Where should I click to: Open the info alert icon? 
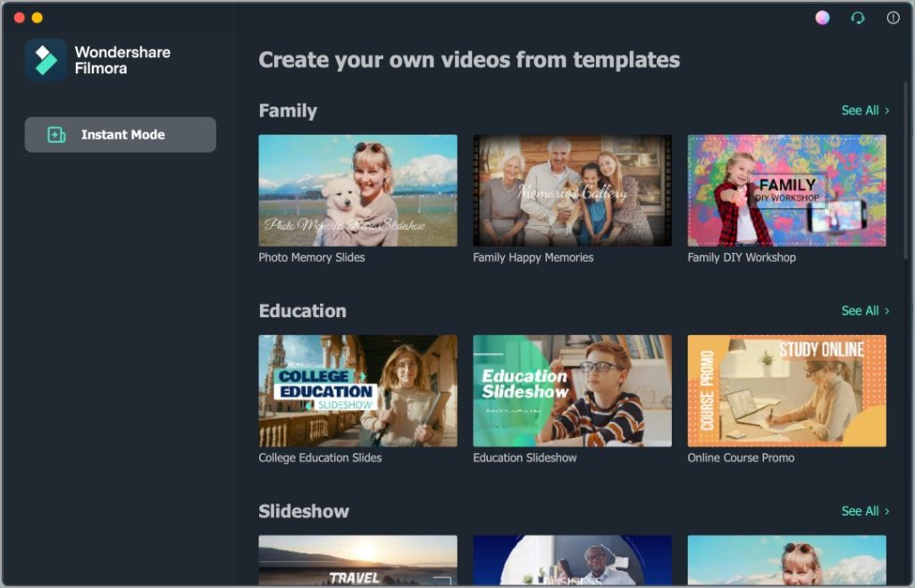893,18
